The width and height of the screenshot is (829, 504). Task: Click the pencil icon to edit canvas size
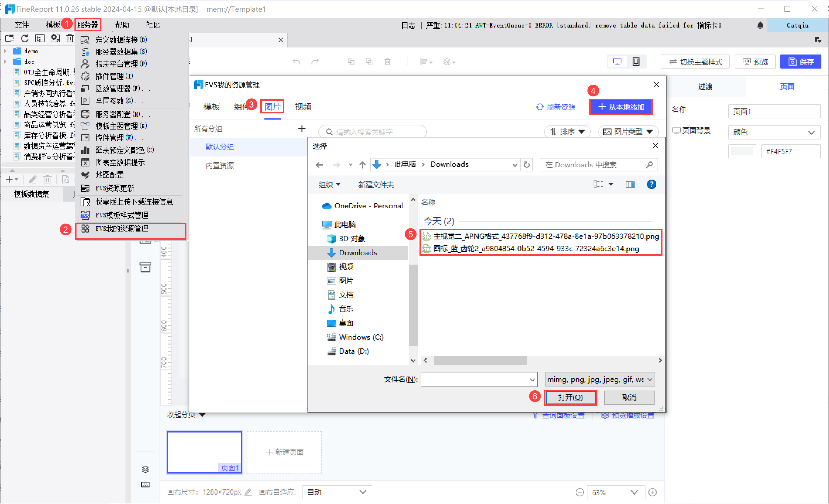point(248,492)
